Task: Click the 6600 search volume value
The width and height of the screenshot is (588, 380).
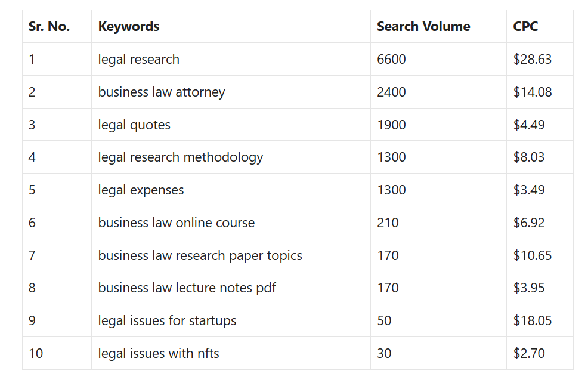Action: click(391, 59)
